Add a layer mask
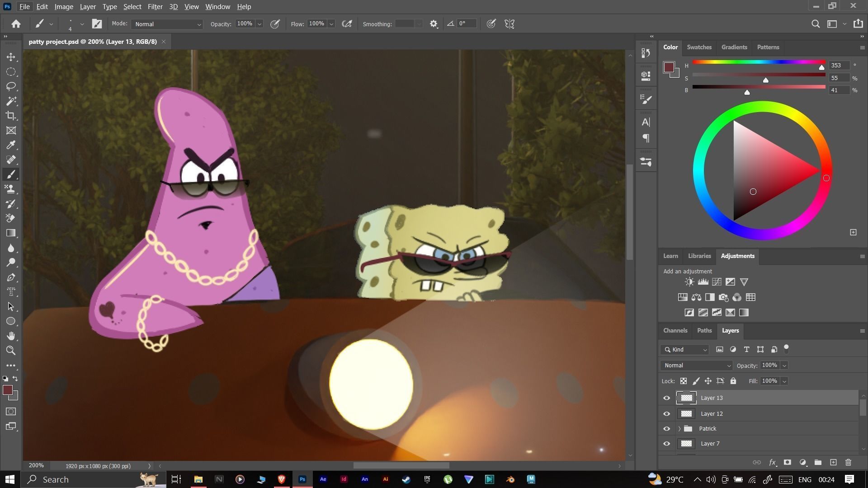Screen dimensions: 868x488 pyautogui.click(x=788, y=462)
